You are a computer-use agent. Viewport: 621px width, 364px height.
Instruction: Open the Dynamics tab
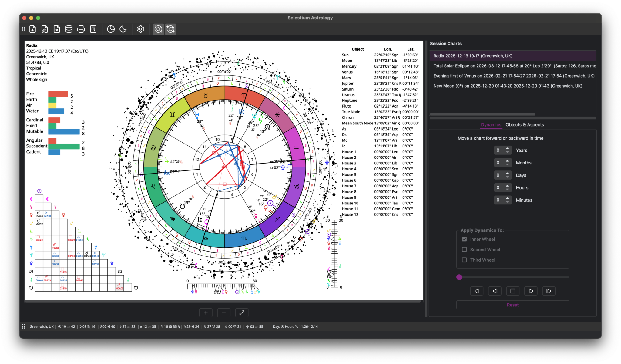[491, 124]
